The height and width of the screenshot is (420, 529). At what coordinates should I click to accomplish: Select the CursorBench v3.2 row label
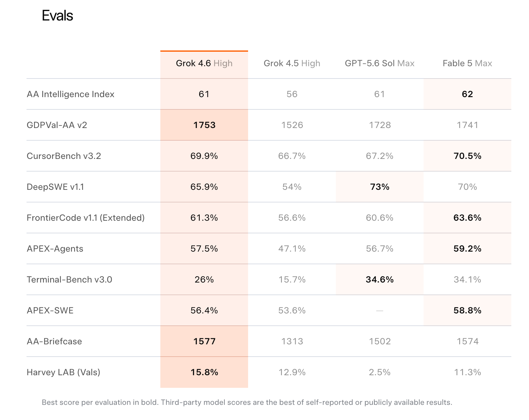point(64,156)
